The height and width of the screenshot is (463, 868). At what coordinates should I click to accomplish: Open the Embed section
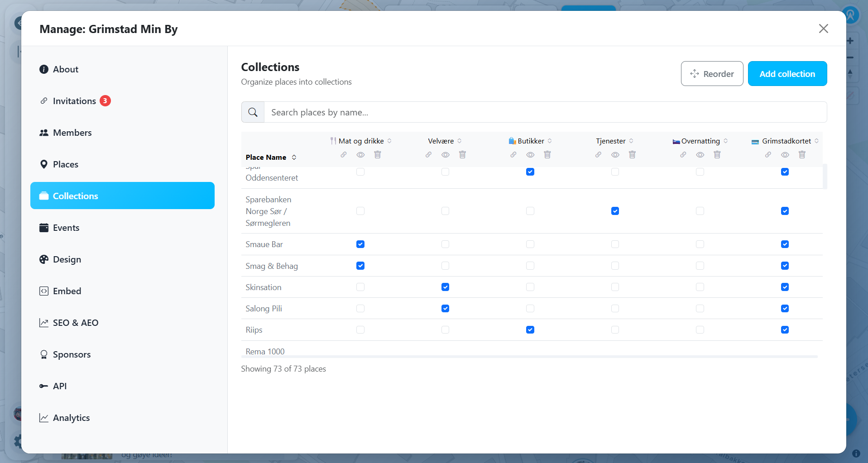pos(122,291)
